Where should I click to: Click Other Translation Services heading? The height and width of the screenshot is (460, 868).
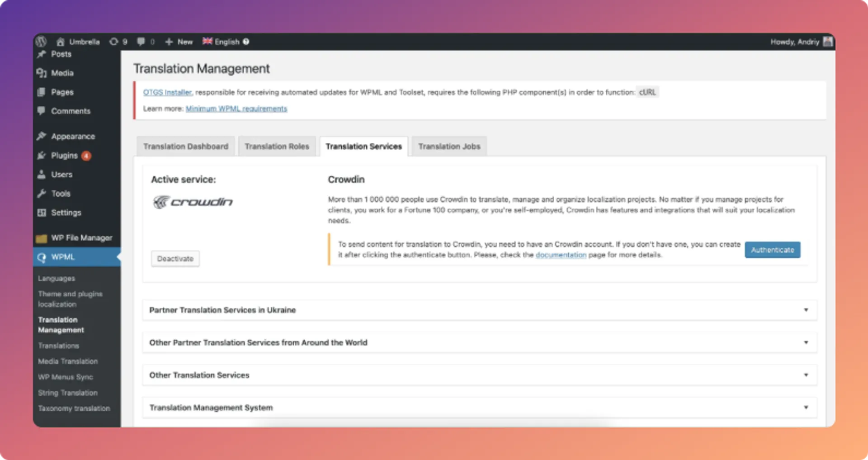coord(199,375)
